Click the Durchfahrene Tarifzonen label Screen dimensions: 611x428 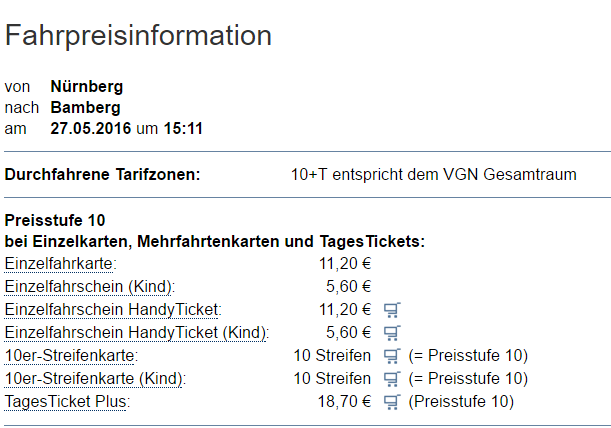[102, 175]
